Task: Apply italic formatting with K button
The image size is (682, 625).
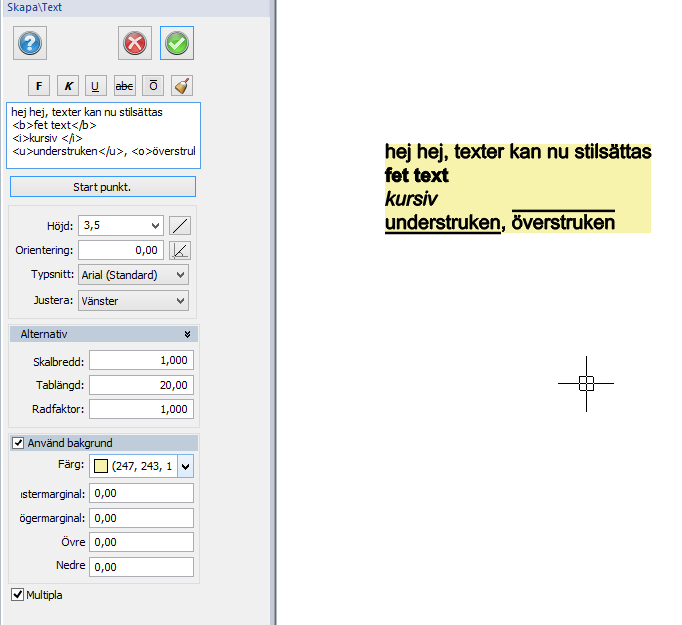Action: [68, 86]
